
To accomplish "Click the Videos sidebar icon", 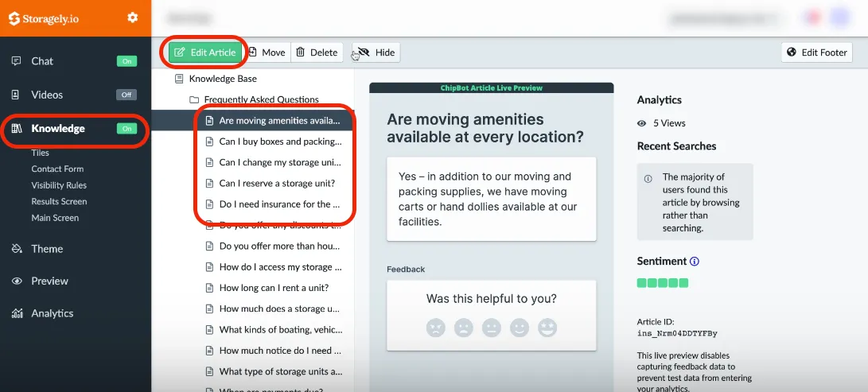I will (16, 95).
